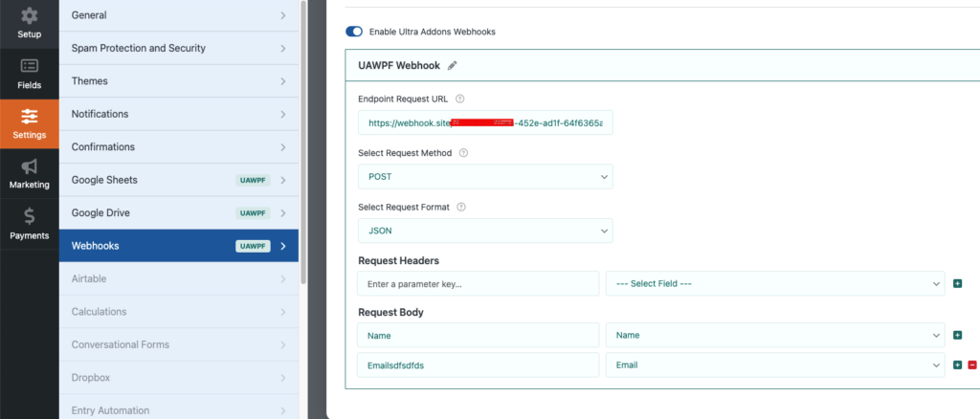This screenshot has height=419, width=980.
Task: Click the Request Headers parameter key field
Action: point(479,284)
